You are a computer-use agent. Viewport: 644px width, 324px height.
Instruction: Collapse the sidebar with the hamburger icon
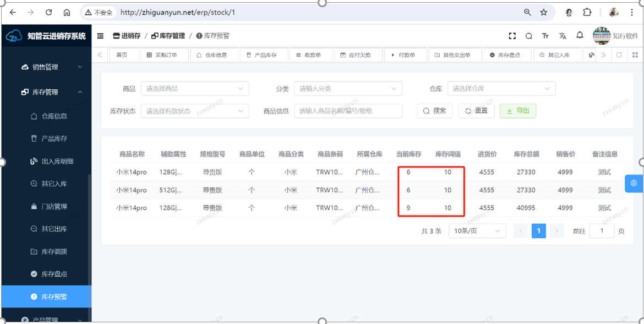tap(100, 36)
